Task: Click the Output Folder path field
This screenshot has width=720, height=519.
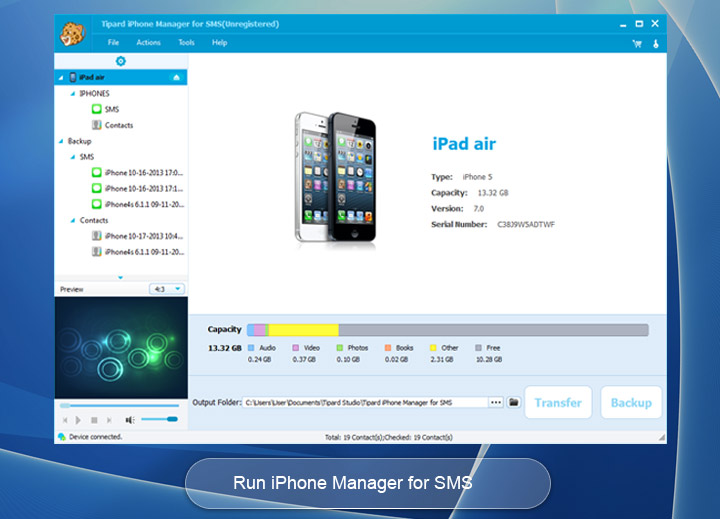Action: click(x=365, y=402)
